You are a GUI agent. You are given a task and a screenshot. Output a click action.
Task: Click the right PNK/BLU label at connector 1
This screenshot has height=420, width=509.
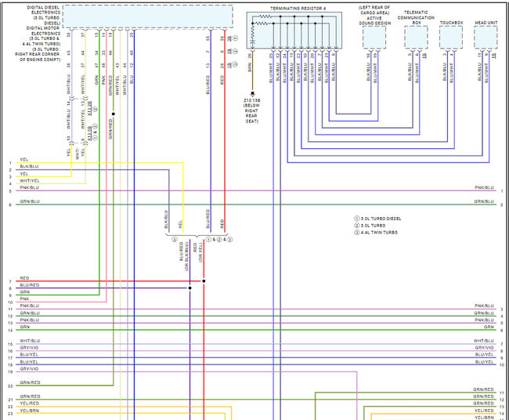tap(484, 187)
